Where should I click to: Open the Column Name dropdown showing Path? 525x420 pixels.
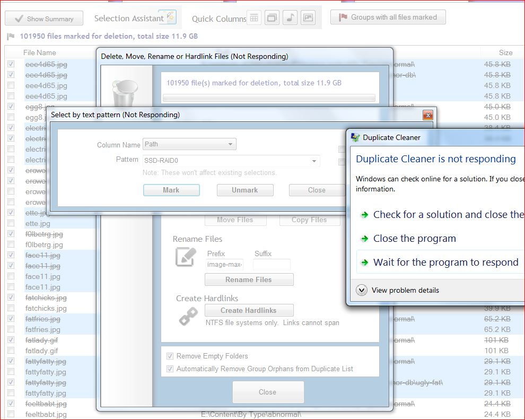[189, 144]
